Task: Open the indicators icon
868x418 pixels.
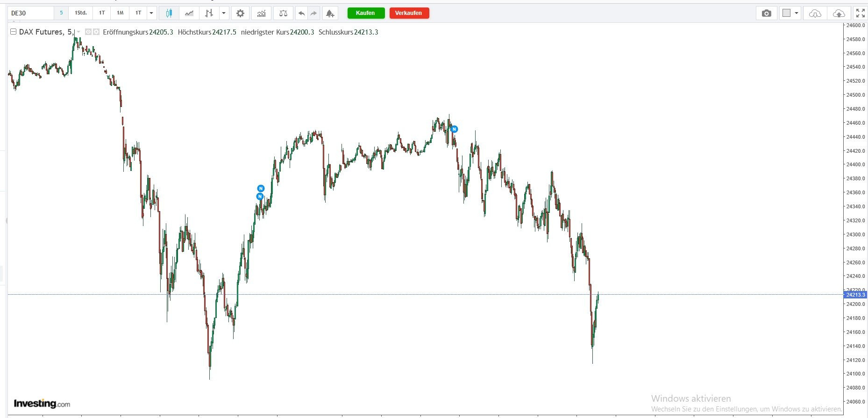Action: pos(261,13)
